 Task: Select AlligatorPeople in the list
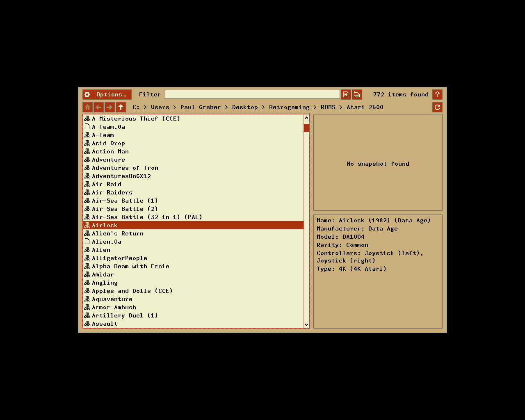(193, 258)
